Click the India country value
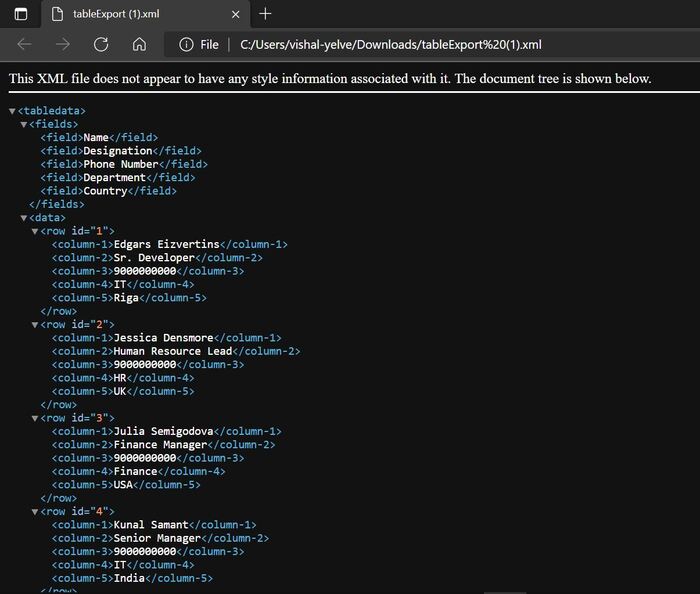Image resolution: width=700 pixels, height=594 pixels. point(129,578)
